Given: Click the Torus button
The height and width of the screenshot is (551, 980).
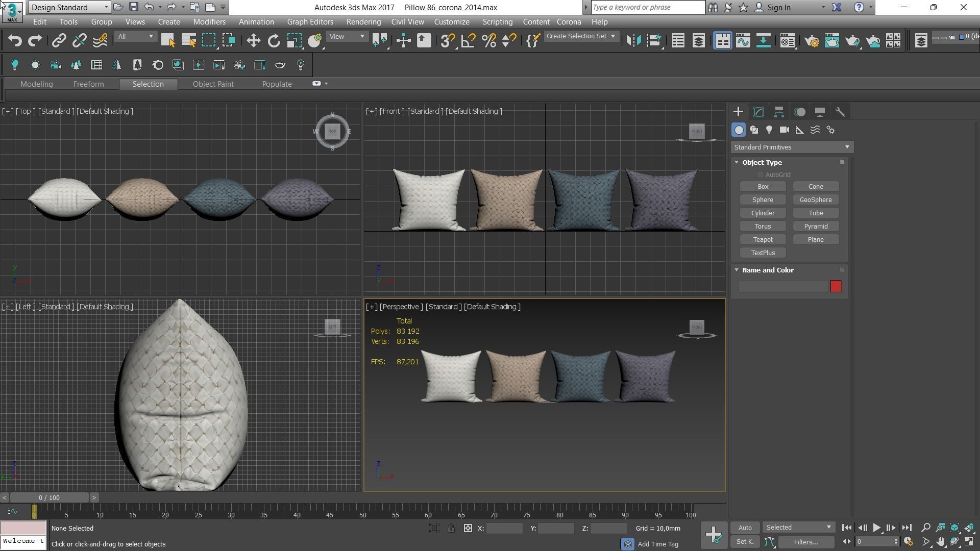Looking at the screenshot, I should tap(763, 227).
